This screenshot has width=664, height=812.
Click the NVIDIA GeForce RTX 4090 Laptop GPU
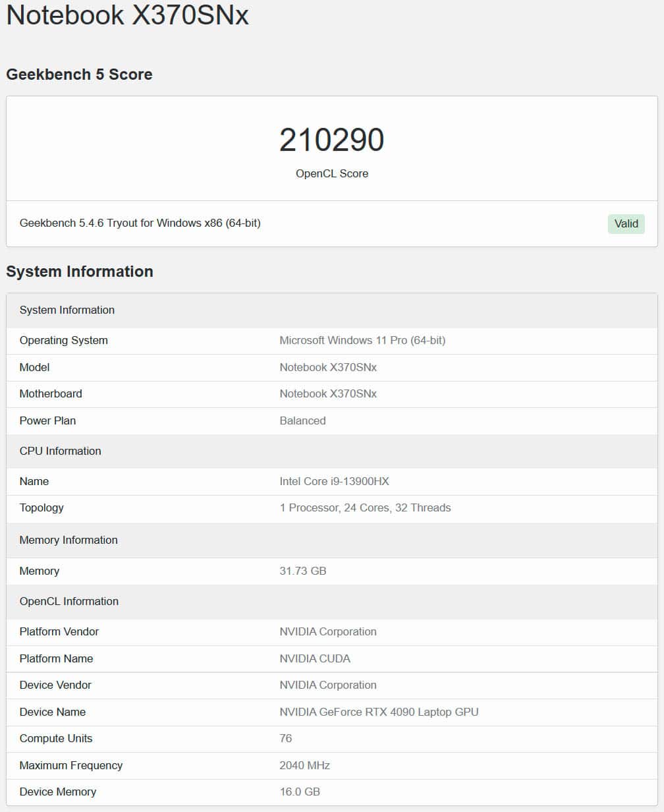379,712
